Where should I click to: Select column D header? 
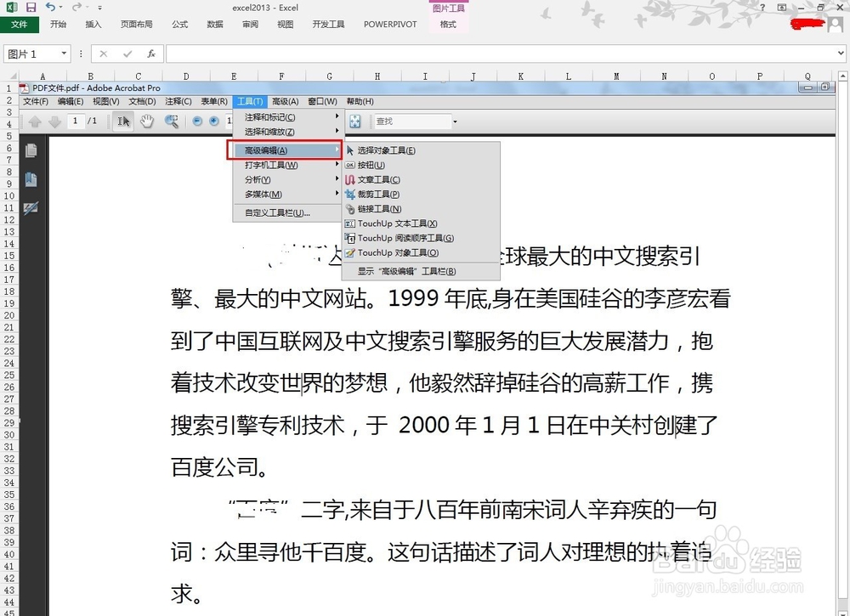pyautogui.click(x=186, y=76)
